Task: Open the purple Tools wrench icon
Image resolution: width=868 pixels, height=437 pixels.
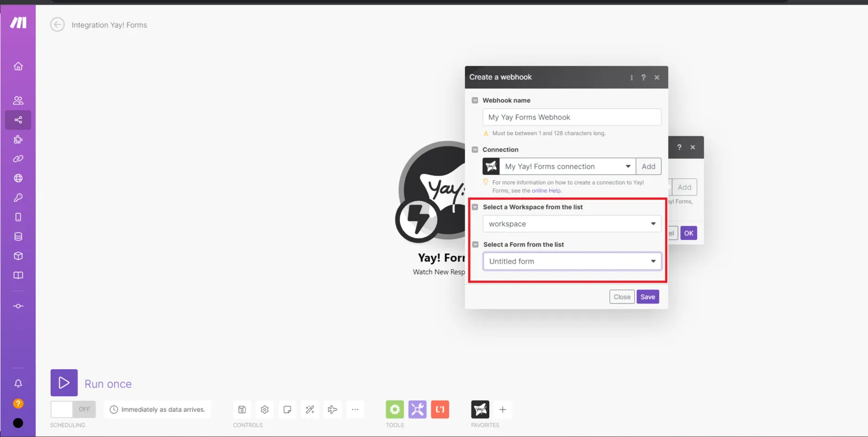Action: click(x=418, y=409)
